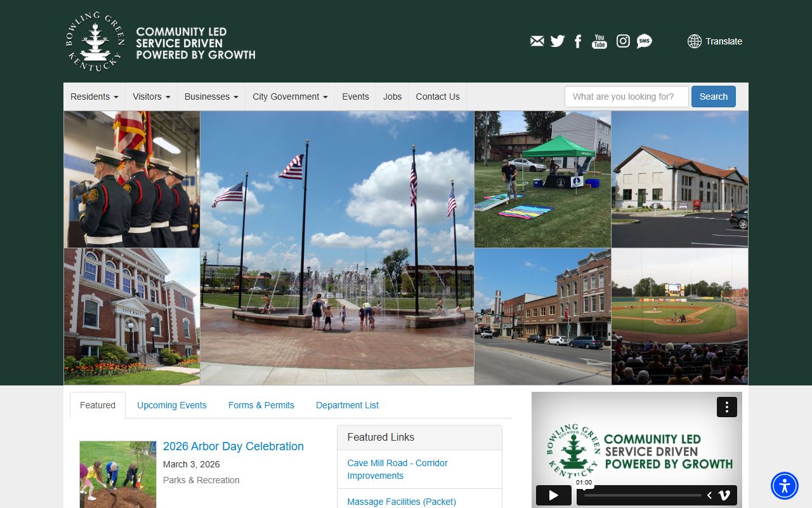The width and height of the screenshot is (812, 508).
Task: Click the Vimeo logo on the player
Action: point(724,495)
